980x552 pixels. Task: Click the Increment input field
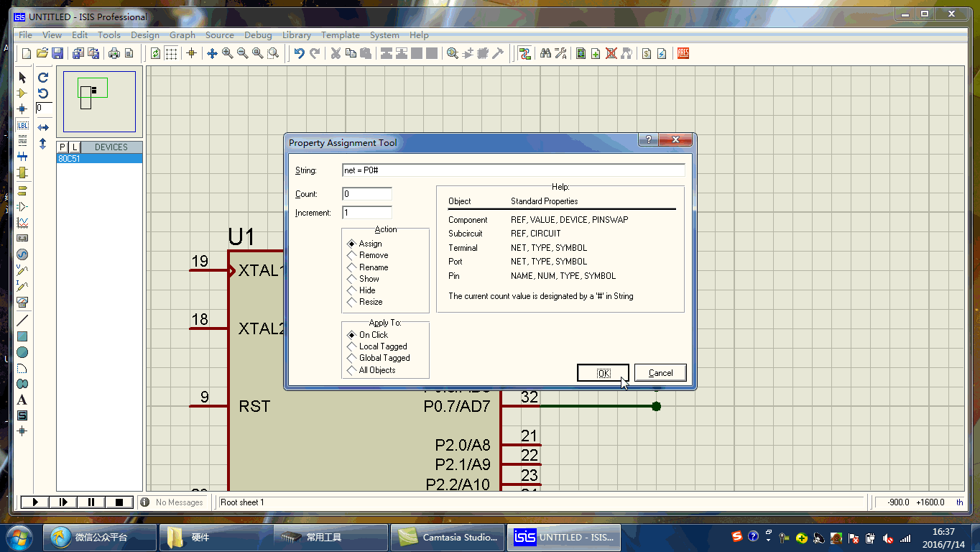[366, 213]
